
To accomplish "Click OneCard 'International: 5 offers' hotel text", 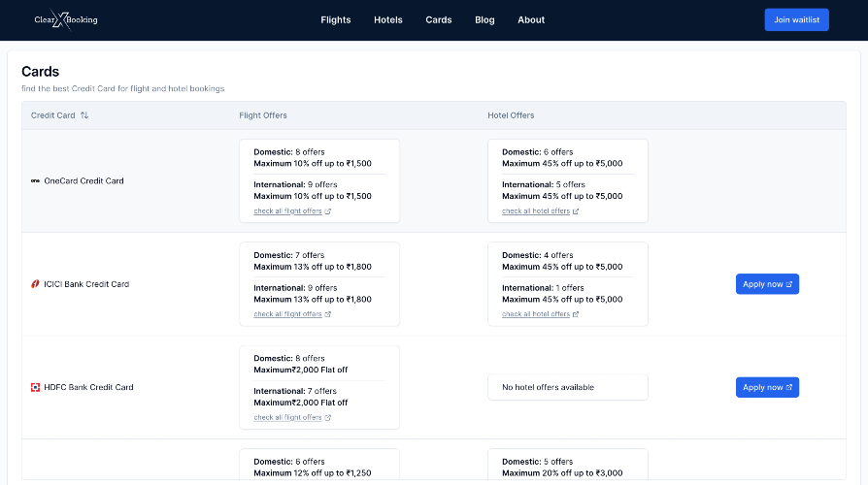I will [544, 184].
